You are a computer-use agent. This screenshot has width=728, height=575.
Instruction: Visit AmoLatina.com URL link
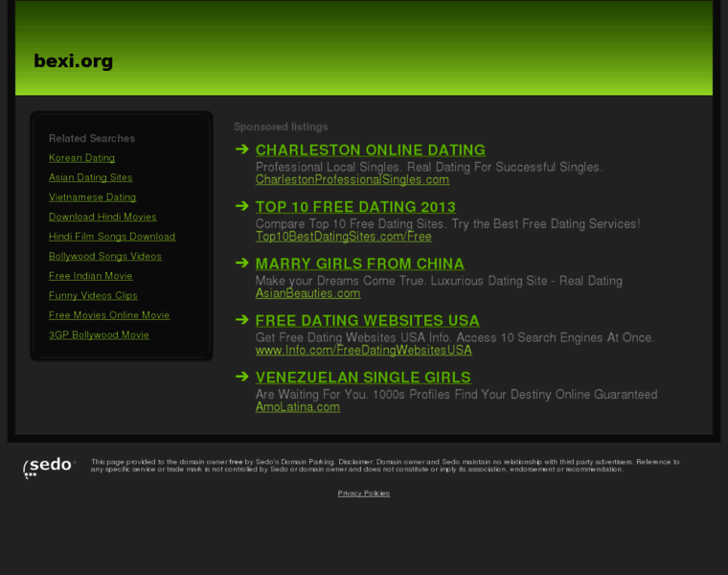(x=298, y=407)
